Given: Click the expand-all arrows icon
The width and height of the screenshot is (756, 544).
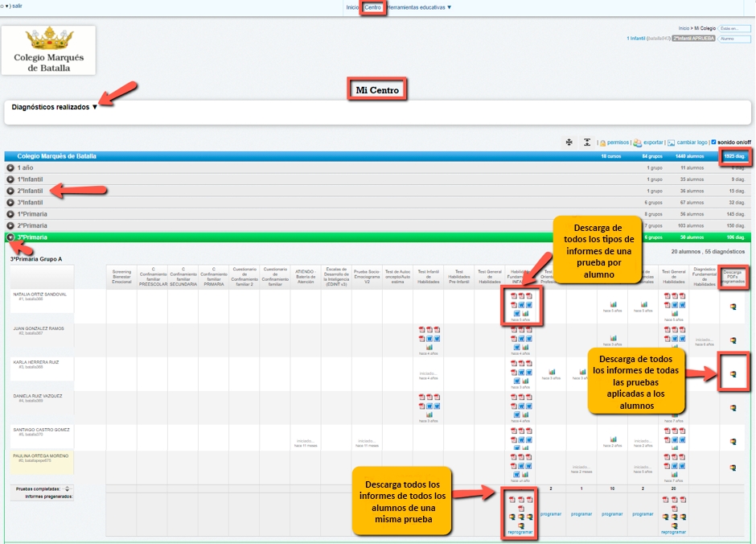Looking at the screenshot, I should [569, 142].
